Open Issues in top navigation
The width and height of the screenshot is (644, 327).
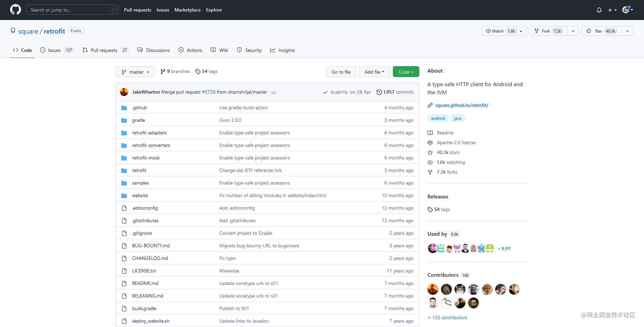tap(163, 10)
